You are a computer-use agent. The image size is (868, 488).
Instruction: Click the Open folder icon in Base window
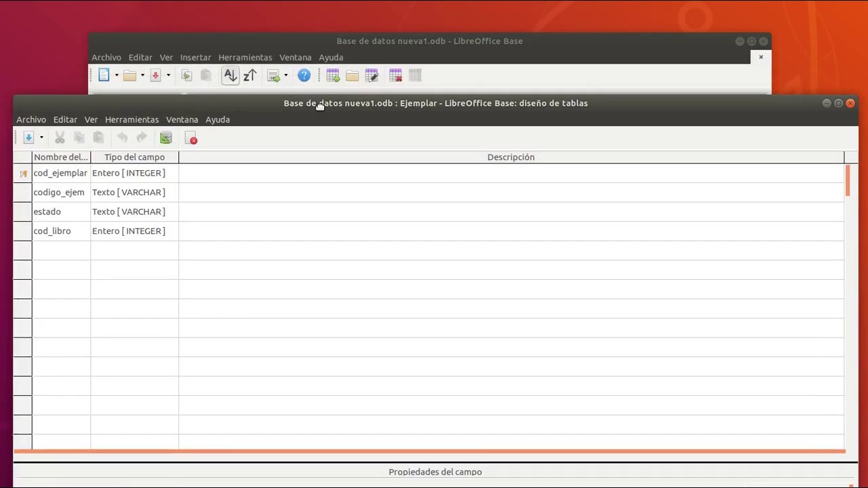[130, 75]
